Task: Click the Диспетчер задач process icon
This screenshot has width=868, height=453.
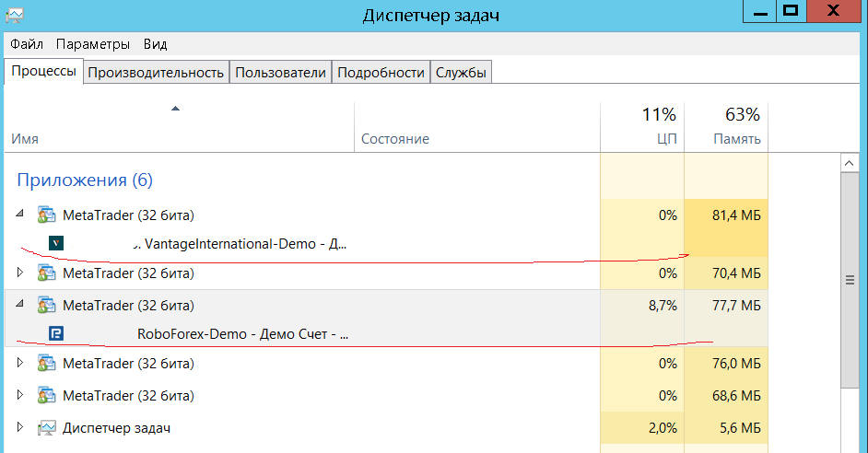Action: click(x=46, y=427)
